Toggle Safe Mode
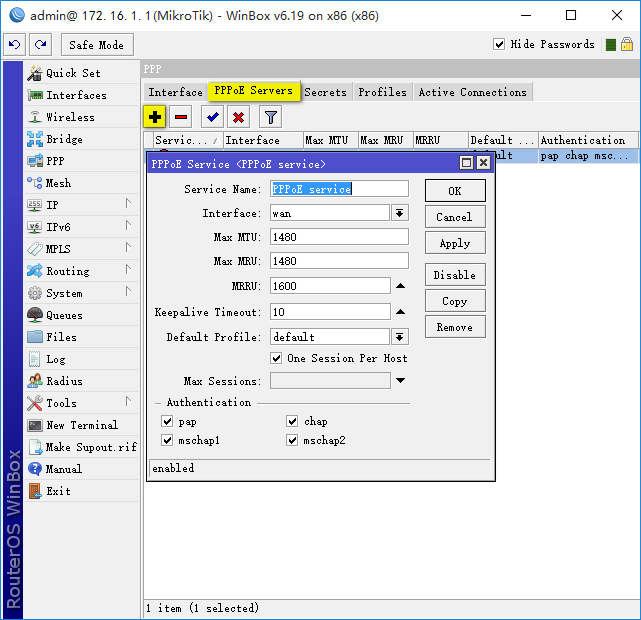This screenshot has height=620, width=641. [97, 45]
